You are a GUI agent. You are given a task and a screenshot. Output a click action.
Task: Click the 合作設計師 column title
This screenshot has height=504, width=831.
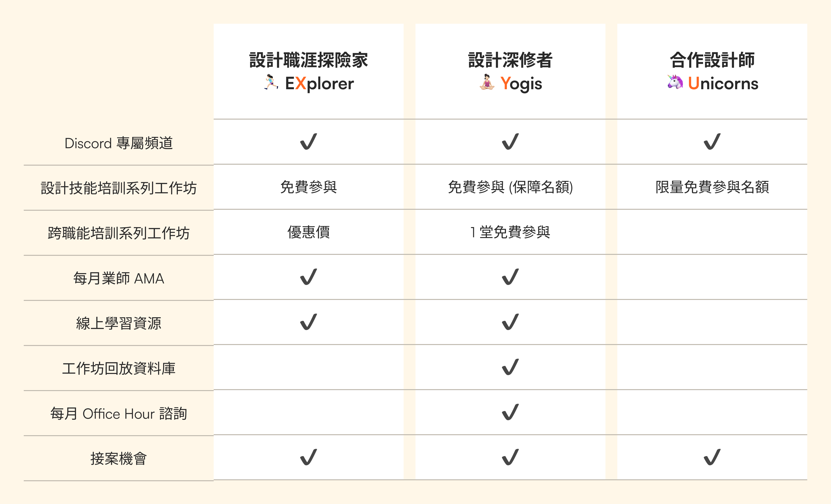click(712, 60)
